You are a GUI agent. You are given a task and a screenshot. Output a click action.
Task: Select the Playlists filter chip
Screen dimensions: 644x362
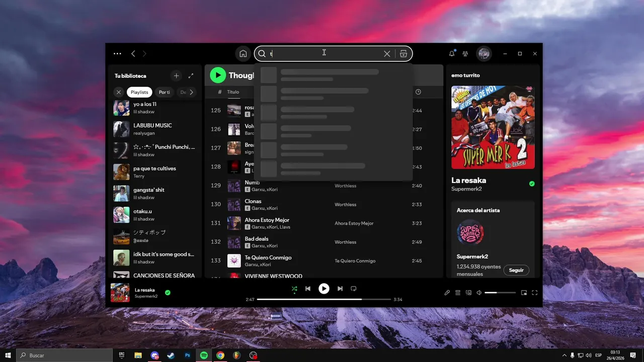click(x=139, y=92)
